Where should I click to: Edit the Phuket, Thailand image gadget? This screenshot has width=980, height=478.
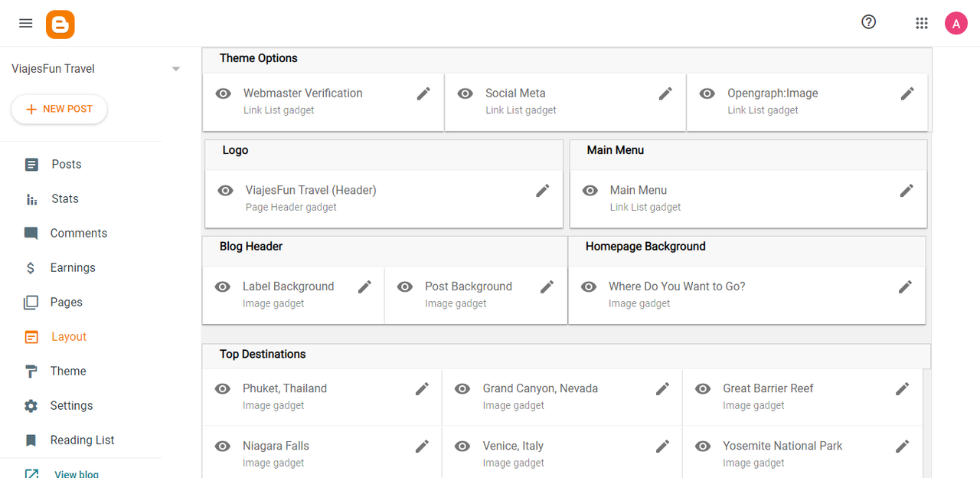tap(422, 389)
